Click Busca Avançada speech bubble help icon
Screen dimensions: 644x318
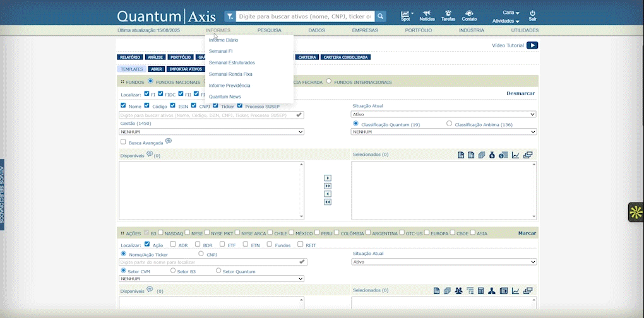pyautogui.click(x=169, y=141)
